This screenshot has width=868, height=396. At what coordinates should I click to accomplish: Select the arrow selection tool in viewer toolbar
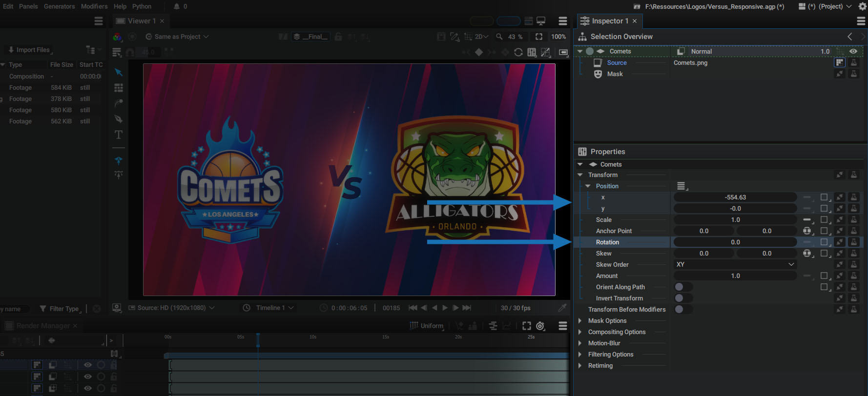[x=118, y=73]
